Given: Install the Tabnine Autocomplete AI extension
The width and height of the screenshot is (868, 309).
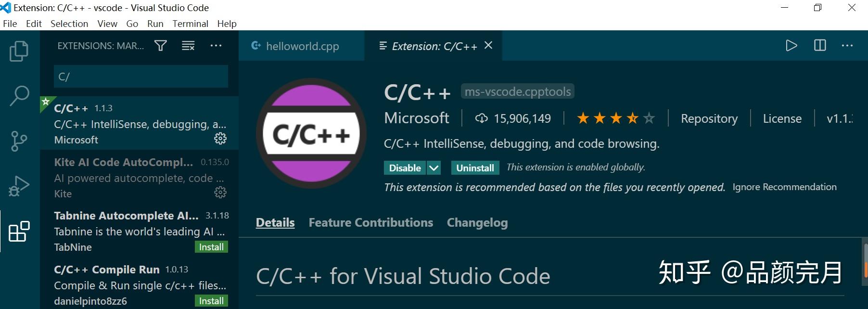Looking at the screenshot, I should coord(210,246).
